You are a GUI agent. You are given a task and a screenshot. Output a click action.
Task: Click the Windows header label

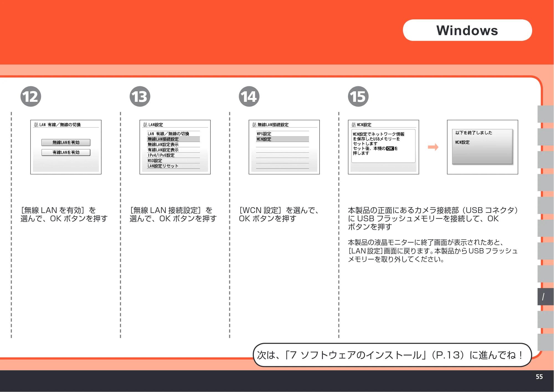coord(467,30)
